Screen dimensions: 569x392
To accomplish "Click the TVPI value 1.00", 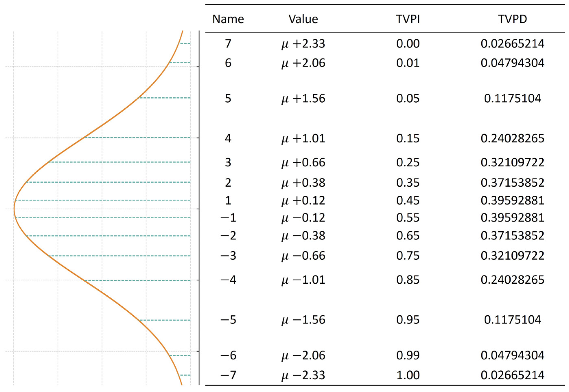I will [x=408, y=375].
